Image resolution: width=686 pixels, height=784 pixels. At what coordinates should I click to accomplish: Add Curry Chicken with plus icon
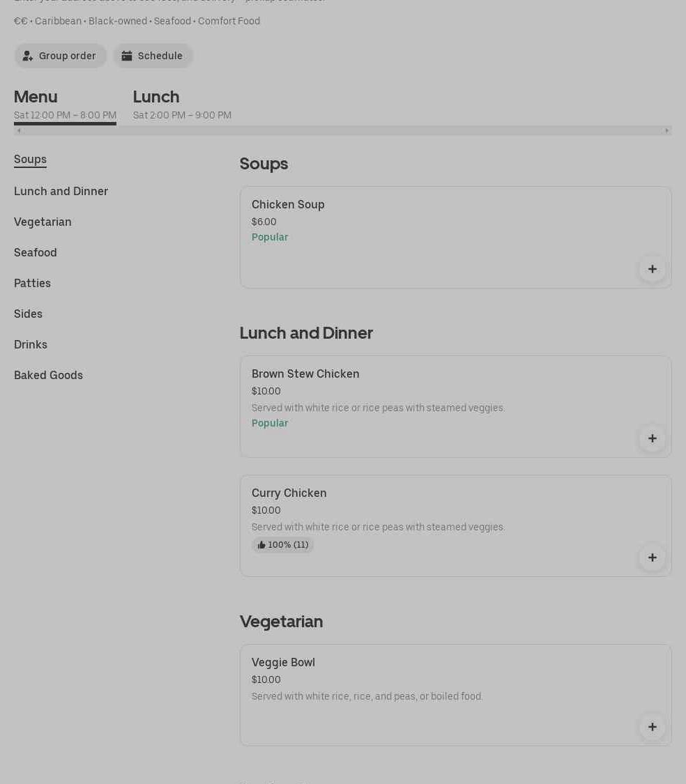(x=652, y=558)
